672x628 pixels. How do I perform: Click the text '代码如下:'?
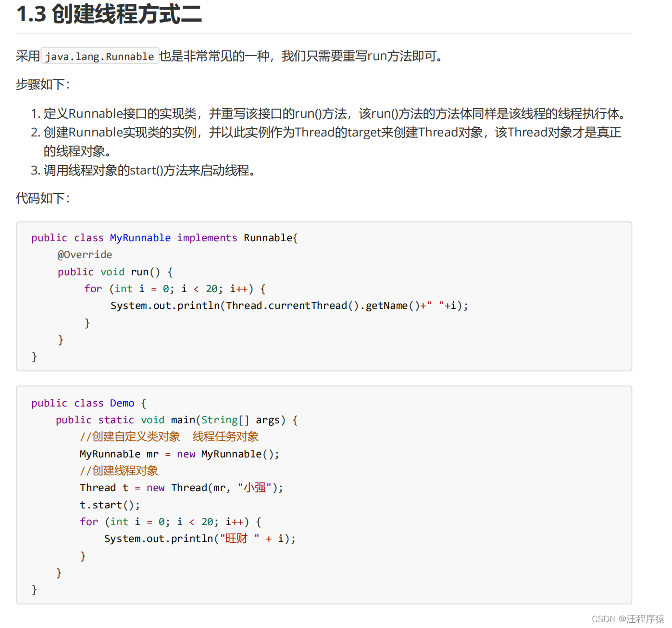coord(43,198)
